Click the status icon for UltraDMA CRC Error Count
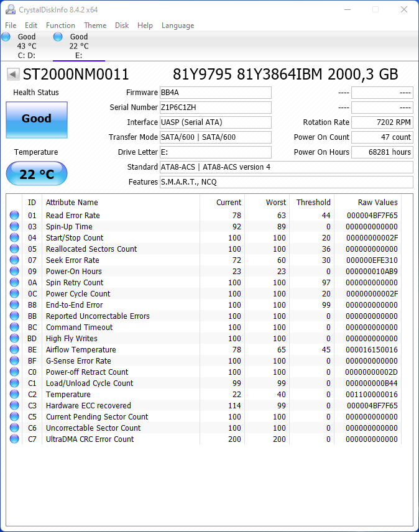The width and height of the screenshot is (419, 532). click(x=14, y=439)
